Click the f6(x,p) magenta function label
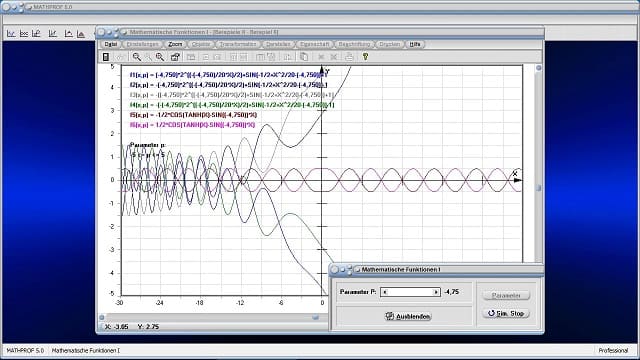Screen dimensions: 640x360 click(x=192, y=125)
